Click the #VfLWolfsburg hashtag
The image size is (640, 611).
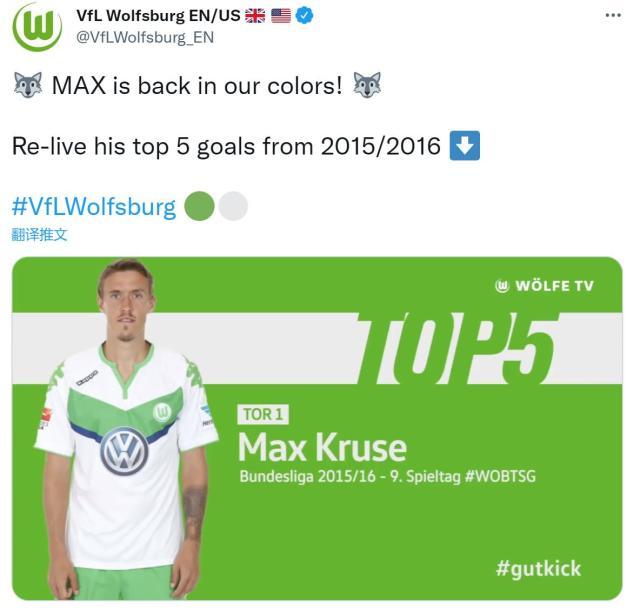click(94, 206)
